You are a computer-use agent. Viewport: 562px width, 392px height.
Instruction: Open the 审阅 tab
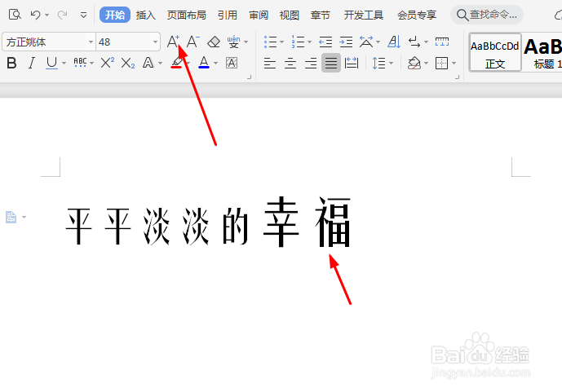click(x=259, y=15)
